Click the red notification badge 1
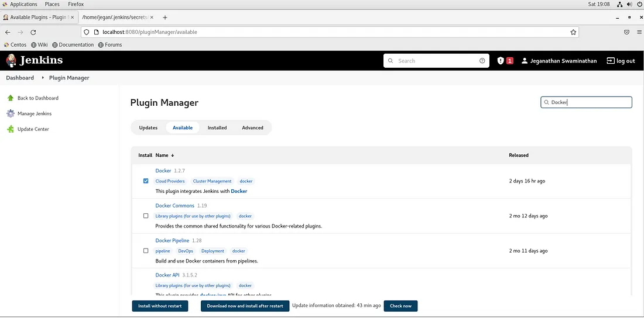 [510, 61]
